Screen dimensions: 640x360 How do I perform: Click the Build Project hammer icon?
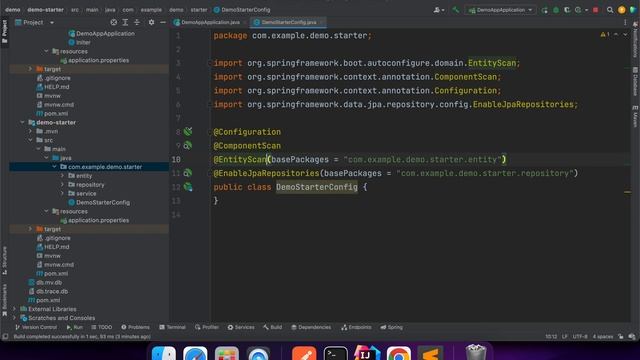tap(456, 10)
